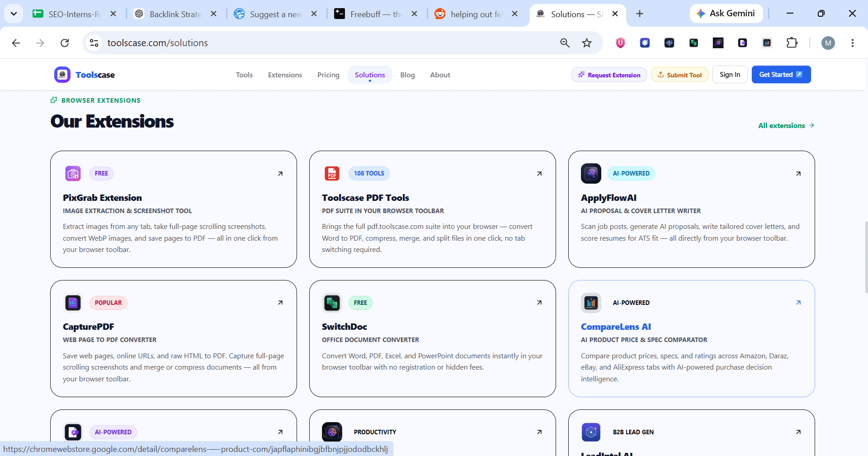The image size is (868, 456).
Task: Switch to the Backlink Strategy tab
Action: tap(175, 14)
